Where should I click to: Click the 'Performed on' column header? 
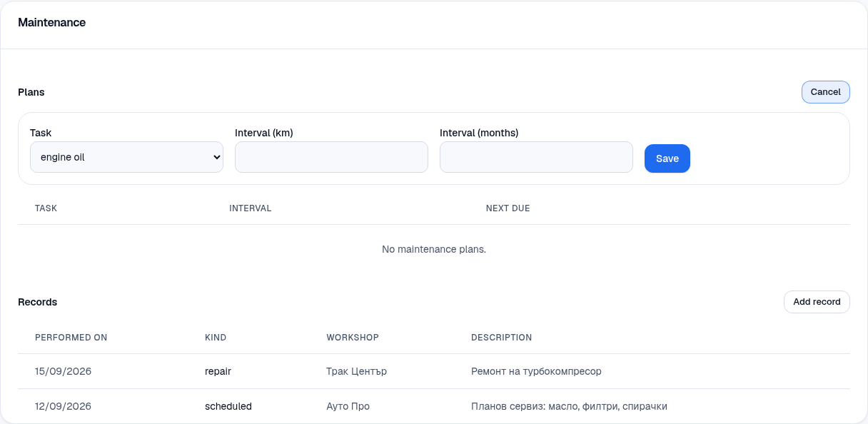coord(71,338)
